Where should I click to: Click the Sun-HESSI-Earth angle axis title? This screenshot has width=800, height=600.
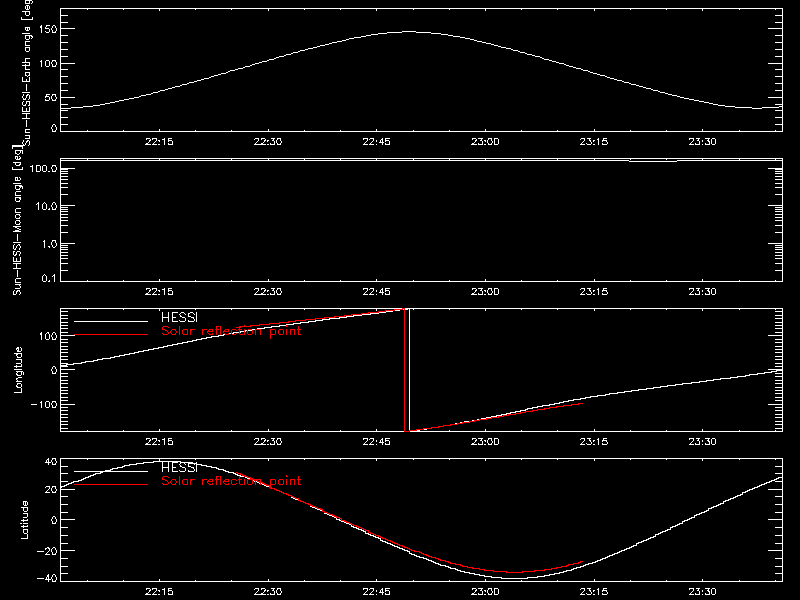[x=27, y=73]
